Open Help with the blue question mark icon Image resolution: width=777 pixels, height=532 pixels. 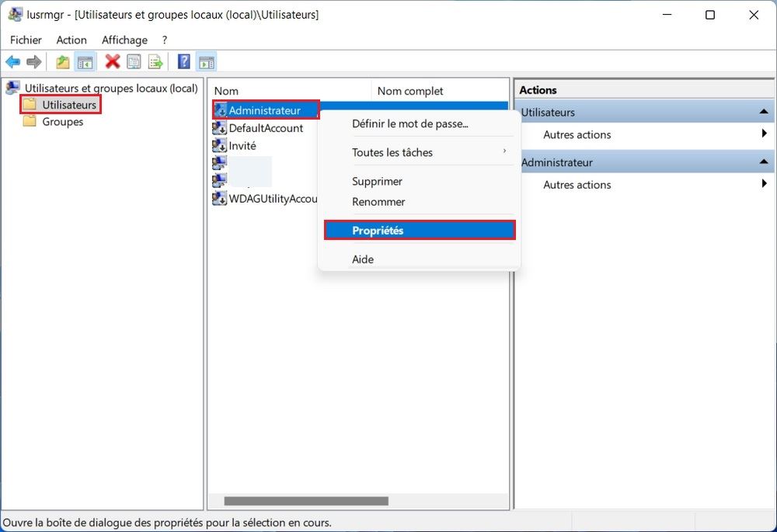(x=184, y=62)
